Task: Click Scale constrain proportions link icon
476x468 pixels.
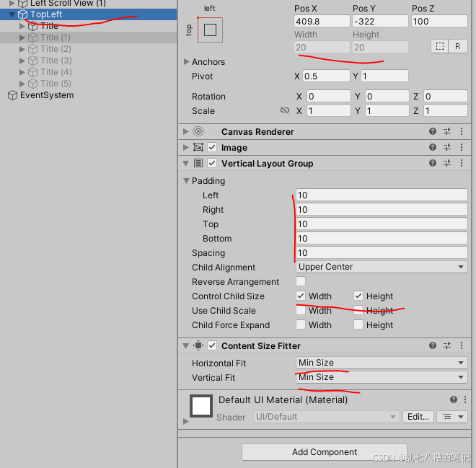Action: pyautogui.click(x=284, y=110)
